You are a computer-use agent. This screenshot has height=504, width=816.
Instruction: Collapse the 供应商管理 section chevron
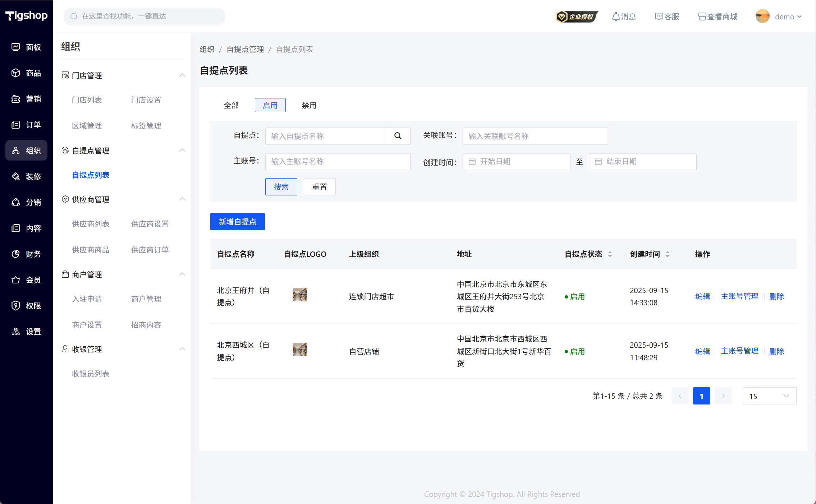point(182,199)
